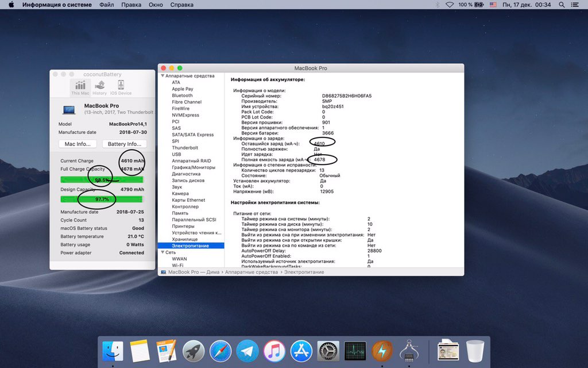The height and width of the screenshot is (368, 588).
Task: Click Wi-Fi status icon in menu bar
Action: (450, 5)
